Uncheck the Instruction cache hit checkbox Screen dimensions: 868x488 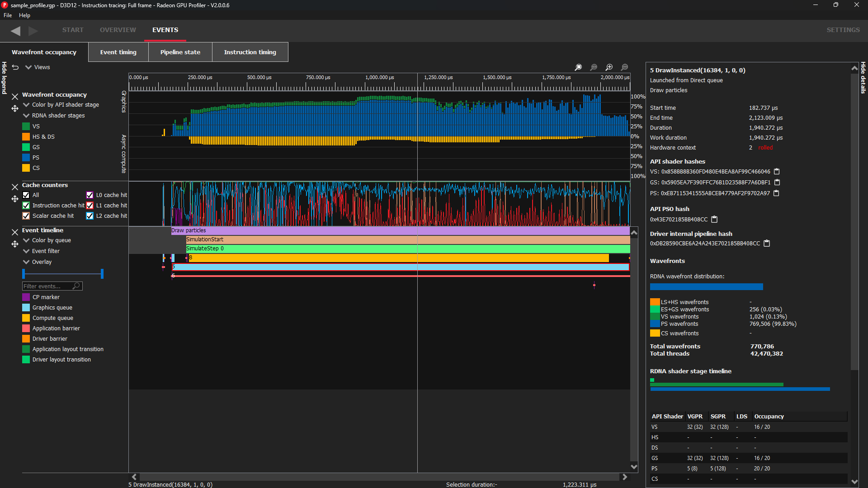pyautogui.click(x=26, y=205)
